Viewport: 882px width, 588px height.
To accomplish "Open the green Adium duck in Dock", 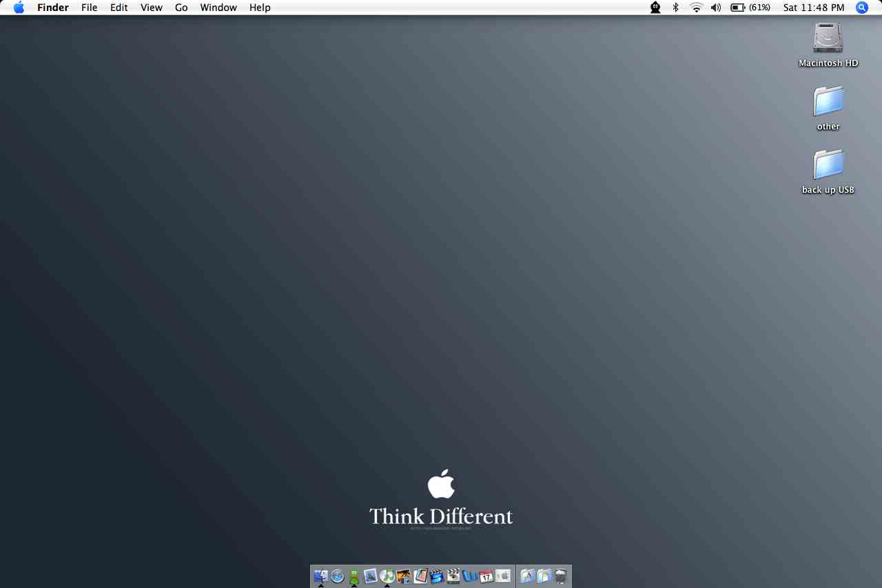I will click(354, 576).
